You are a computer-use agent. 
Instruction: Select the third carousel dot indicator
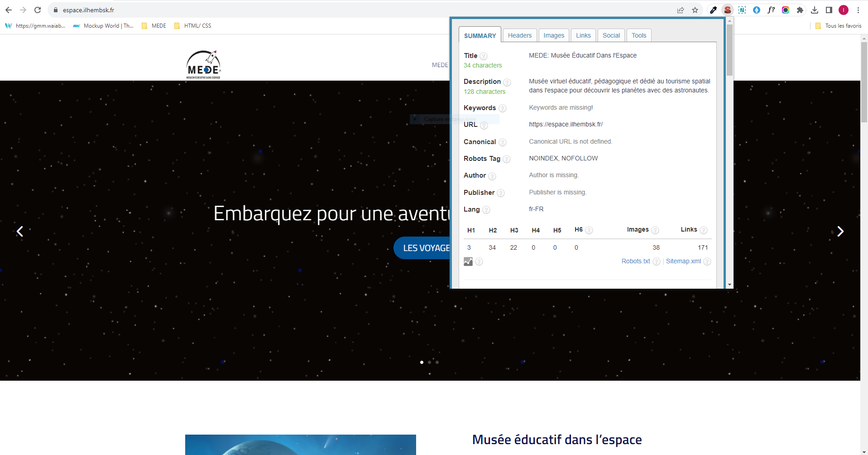click(437, 362)
